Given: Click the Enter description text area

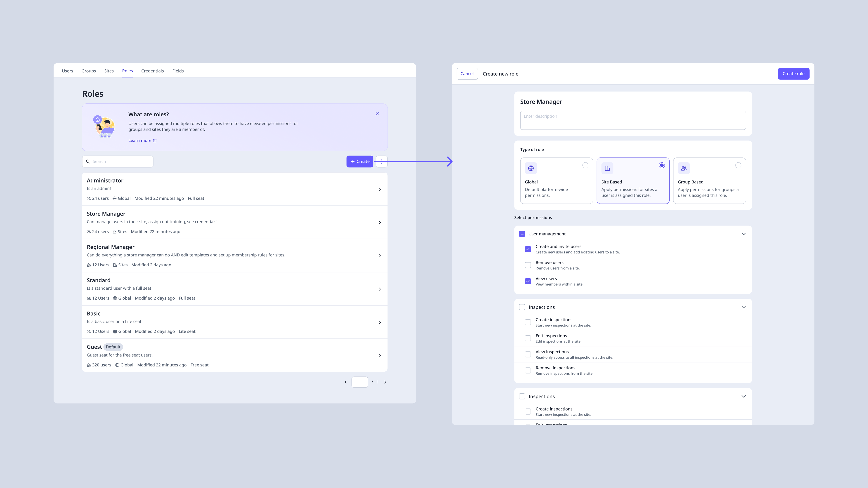Looking at the screenshot, I should (633, 120).
